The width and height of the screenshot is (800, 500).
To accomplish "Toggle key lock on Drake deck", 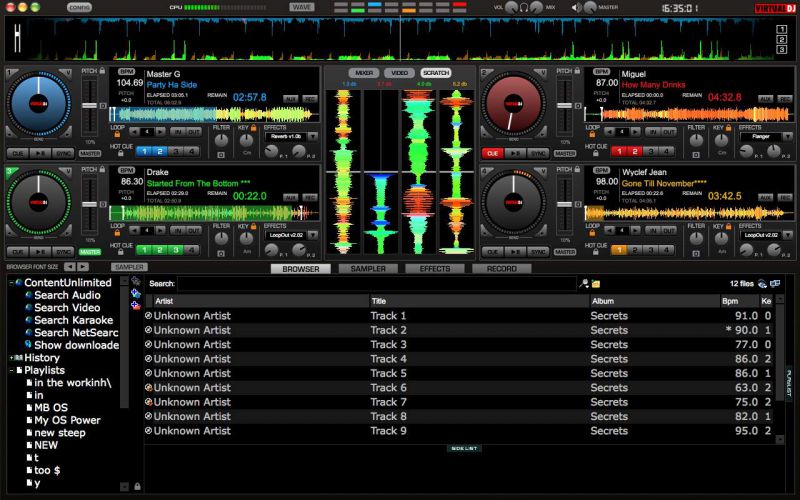I will click(x=254, y=226).
